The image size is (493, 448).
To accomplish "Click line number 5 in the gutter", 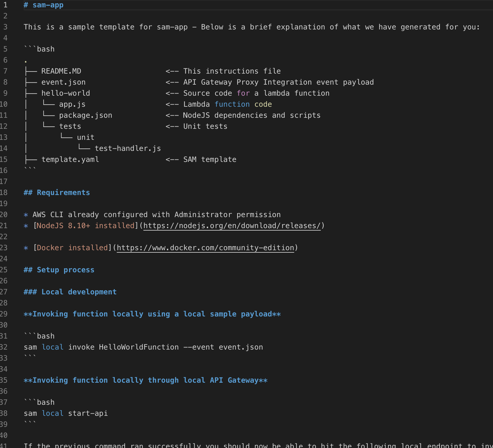I will [5, 49].
